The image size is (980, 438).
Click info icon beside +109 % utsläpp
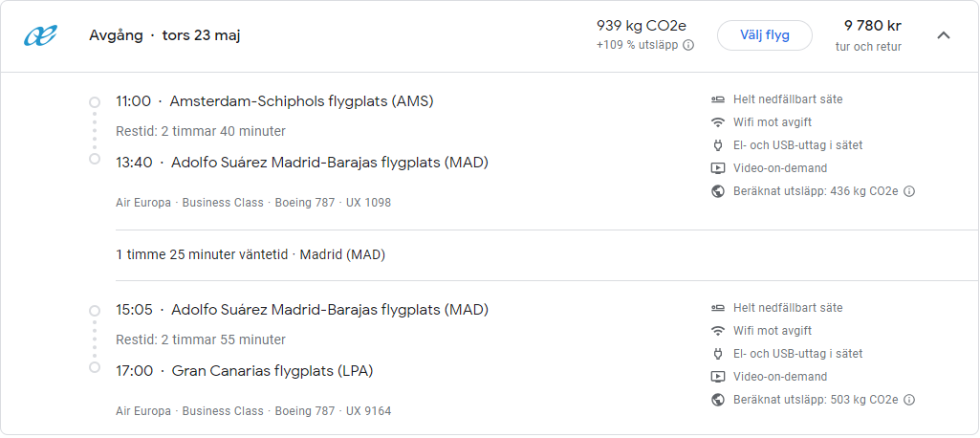pos(688,45)
